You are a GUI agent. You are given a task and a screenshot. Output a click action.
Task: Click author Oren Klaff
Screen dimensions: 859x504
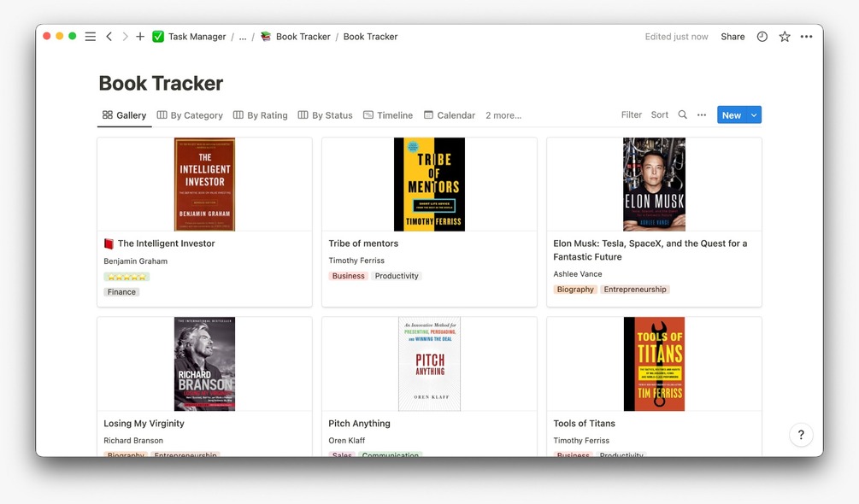tap(347, 441)
